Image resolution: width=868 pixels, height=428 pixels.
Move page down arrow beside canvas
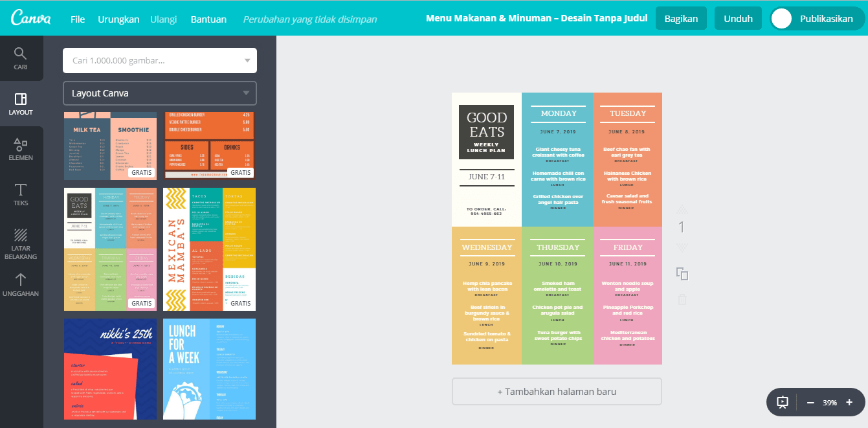click(x=682, y=247)
